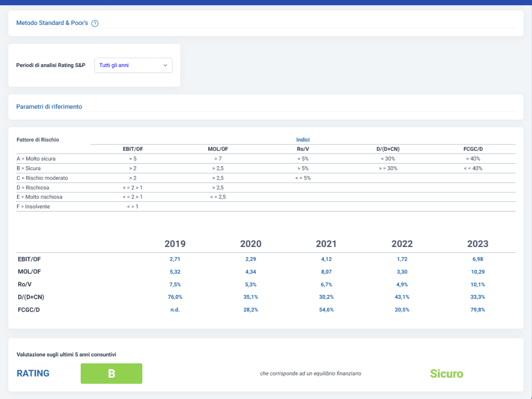
Task: Click the FCGC/D 'n.d.' value for 2019
Action: coord(175,310)
